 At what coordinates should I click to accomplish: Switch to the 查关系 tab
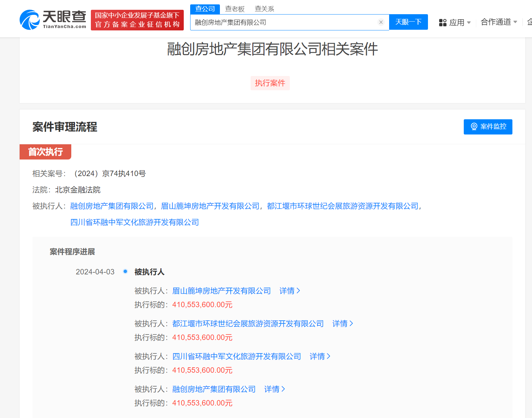[x=264, y=9]
